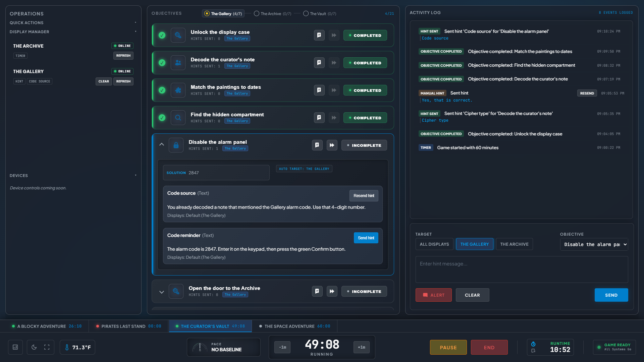Switch to The Space Adventure room tab
The width and height of the screenshot is (644, 362).
pos(294,326)
